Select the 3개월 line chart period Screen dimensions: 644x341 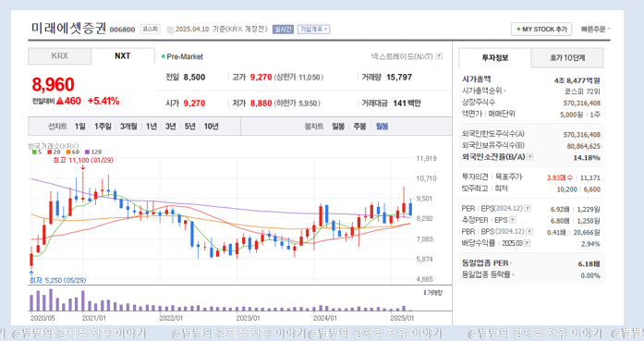point(128,127)
